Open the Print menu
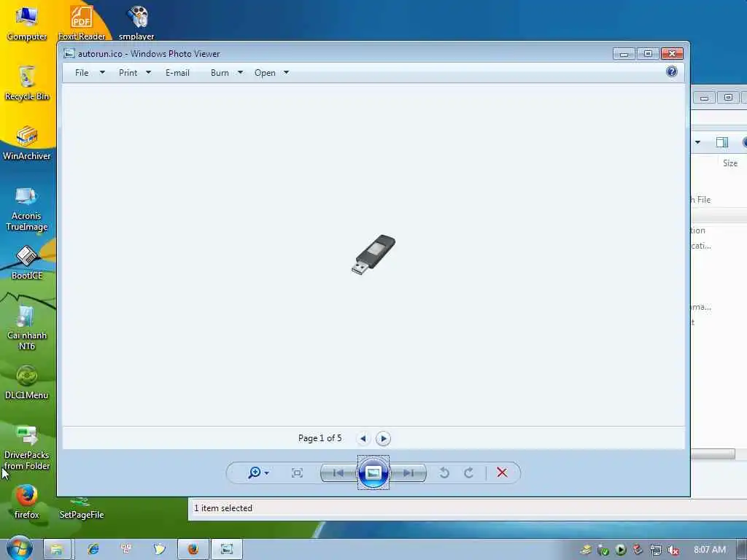Viewport: 747px width, 560px height. 128,73
